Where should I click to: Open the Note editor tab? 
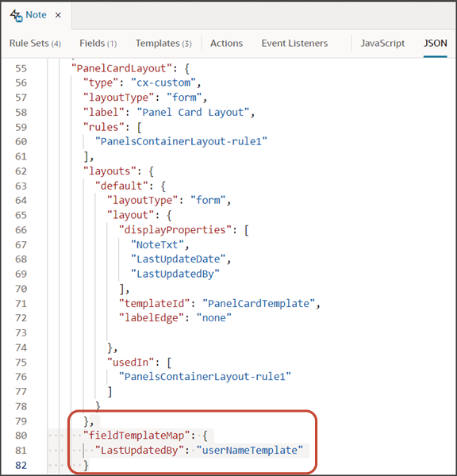click(x=36, y=15)
